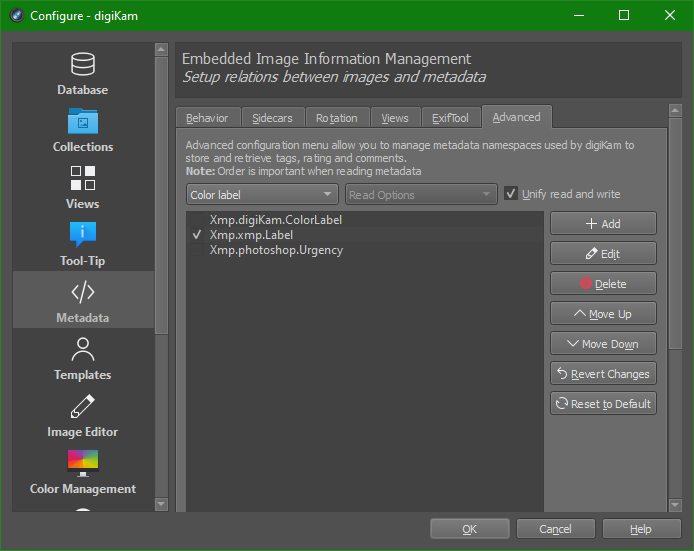
Task: Disable Unify read and write checkbox
Action: click(511, 194)
